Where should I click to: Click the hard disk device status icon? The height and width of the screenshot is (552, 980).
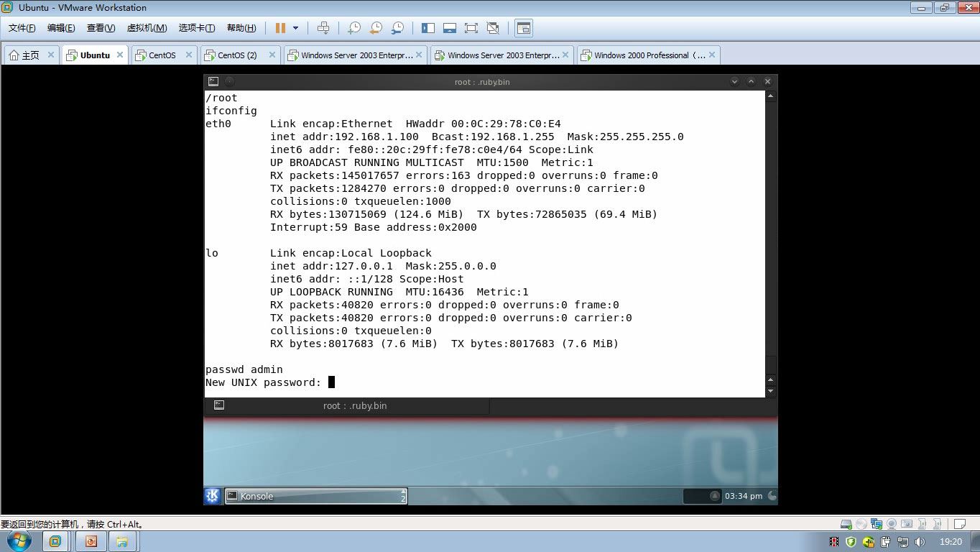click(846, 524)
